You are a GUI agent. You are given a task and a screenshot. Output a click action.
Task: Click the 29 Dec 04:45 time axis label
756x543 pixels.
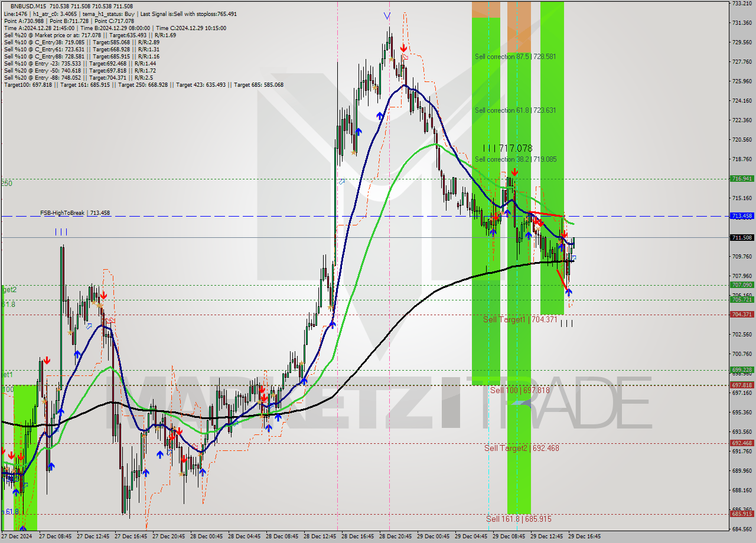point(471,537)
